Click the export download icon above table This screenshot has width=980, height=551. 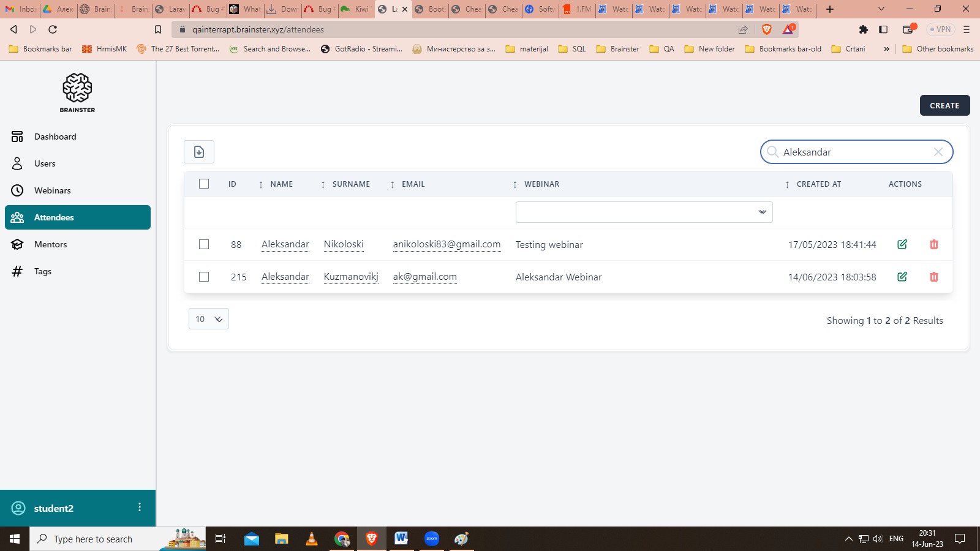pos(199,152)
